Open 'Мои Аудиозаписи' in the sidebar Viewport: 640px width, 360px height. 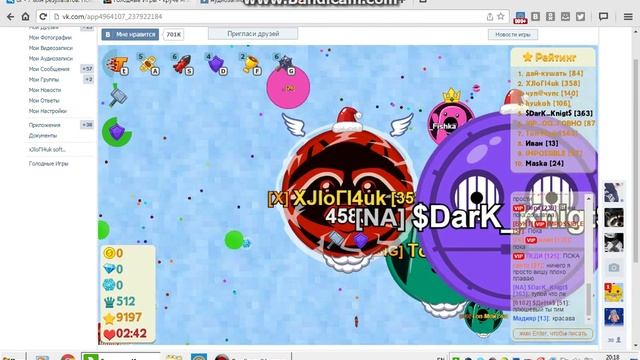pos(51,59)
